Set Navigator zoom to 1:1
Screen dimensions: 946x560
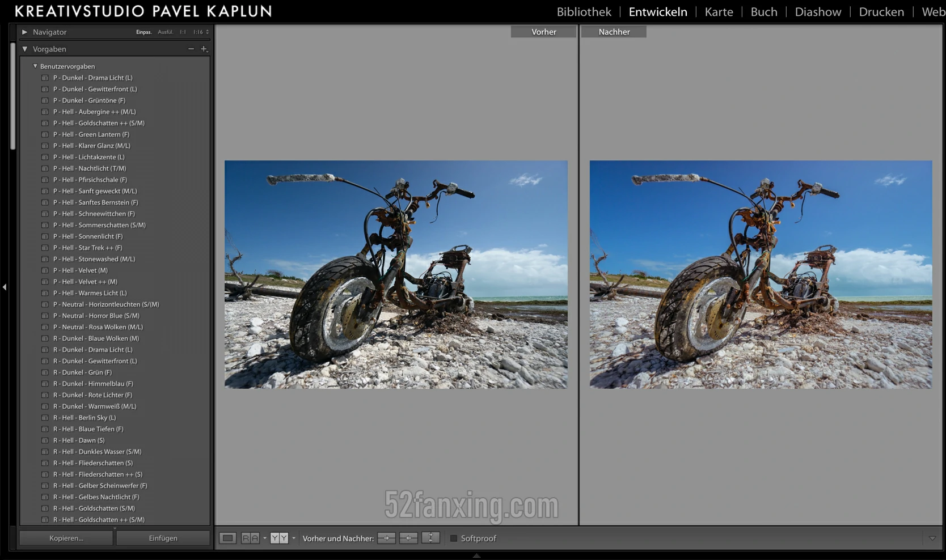coord(183,32)
